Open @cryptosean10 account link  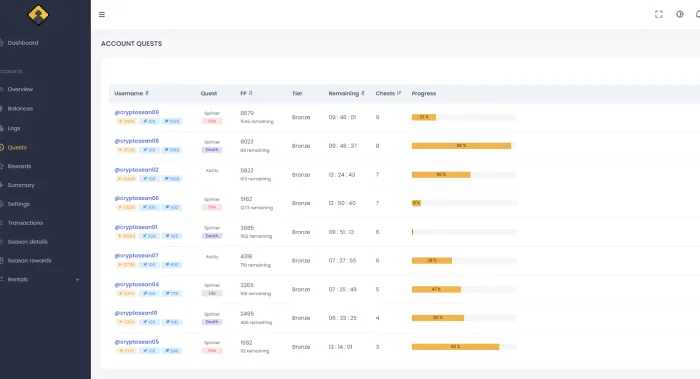(x=136, y=313)
